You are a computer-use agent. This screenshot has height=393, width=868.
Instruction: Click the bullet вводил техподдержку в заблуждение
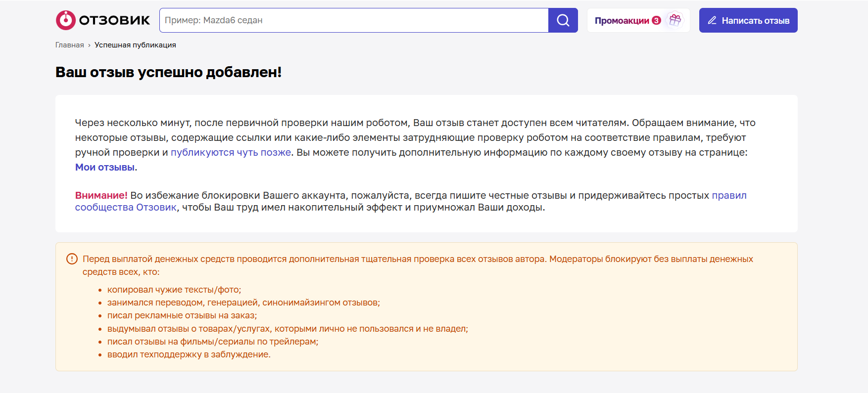(x=189, y=354)
